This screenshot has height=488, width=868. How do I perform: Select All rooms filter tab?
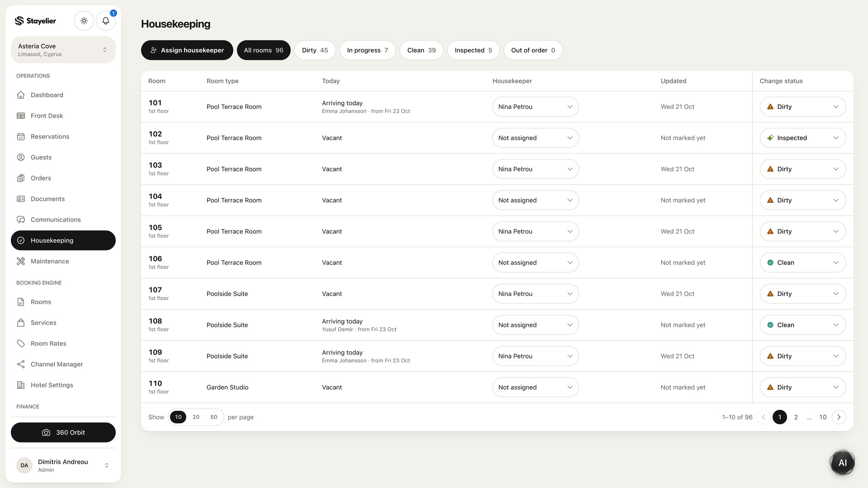pyautogui.click(x=264, y=50)
